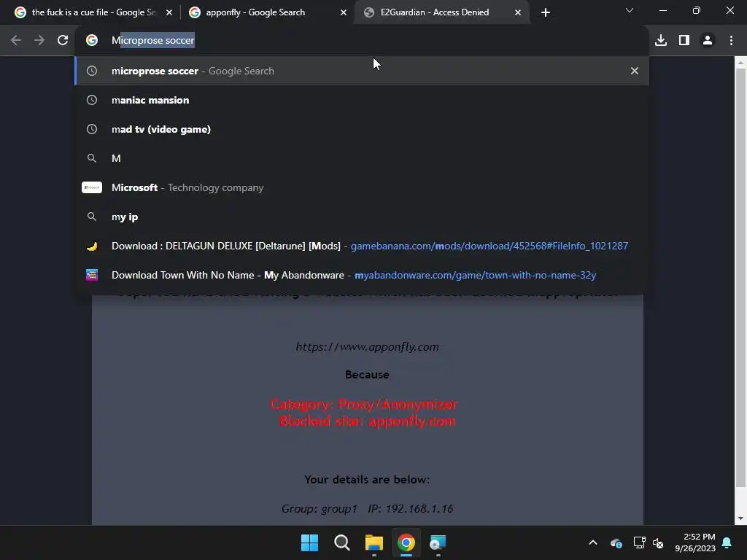
Task: Open File Explorer from taskbar
Action: pos(374,542)
